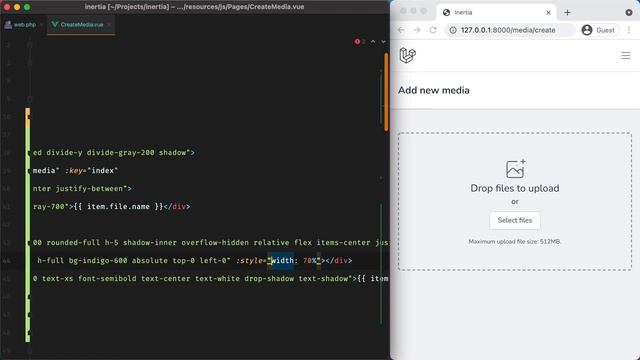Click 'divide-gray-200' text in code
This screenshot has height=360, width=640.
[x=121, y=153]
